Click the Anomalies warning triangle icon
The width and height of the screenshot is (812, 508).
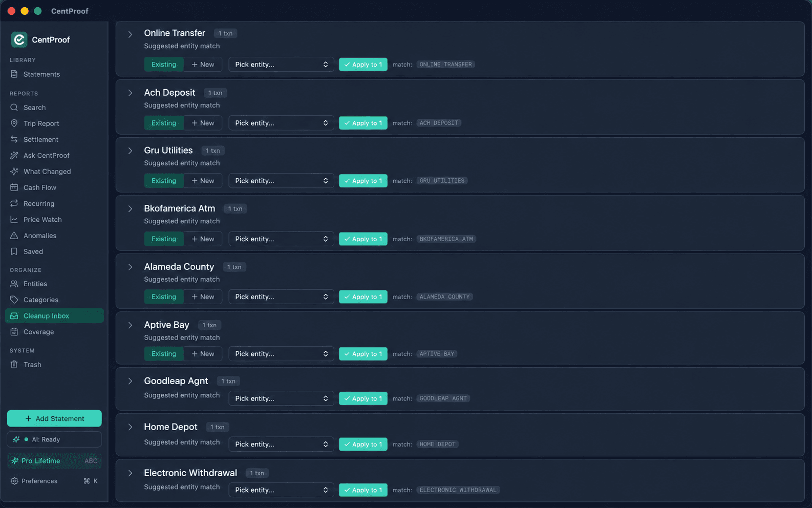point(14,236)
